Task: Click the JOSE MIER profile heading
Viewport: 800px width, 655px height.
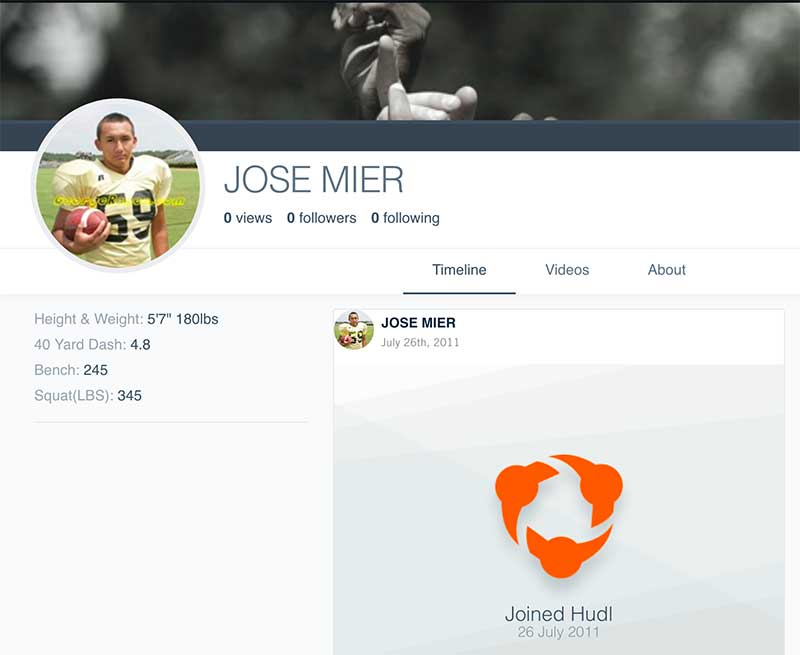Action: [314, 180]
